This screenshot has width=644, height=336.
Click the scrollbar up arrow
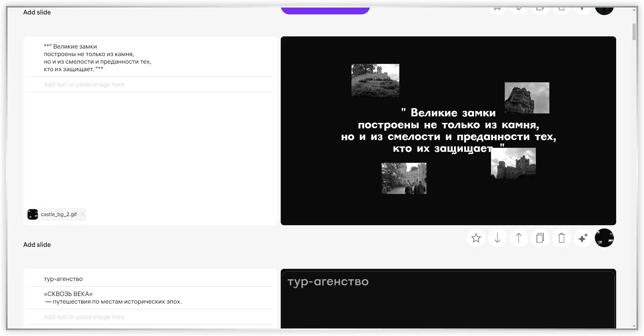point(635,10)
